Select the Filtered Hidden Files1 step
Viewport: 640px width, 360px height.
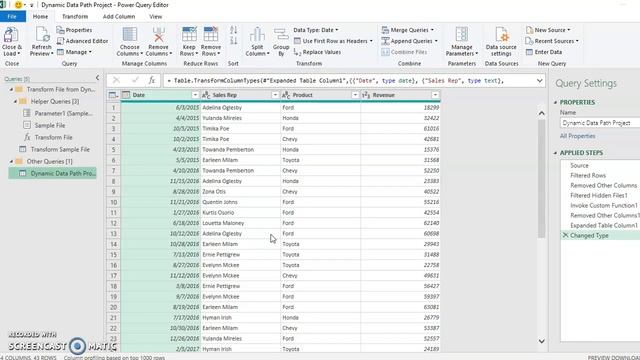click(x=600, y=196)
